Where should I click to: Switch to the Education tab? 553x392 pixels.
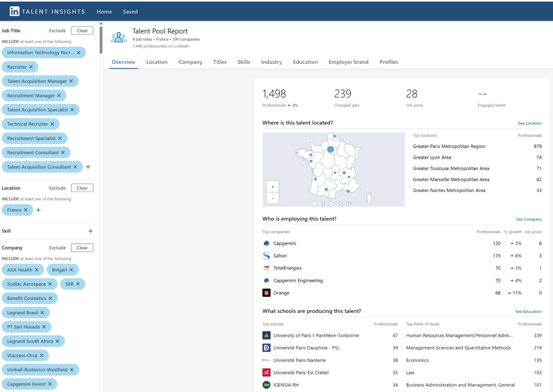click(x=305, y=62)
